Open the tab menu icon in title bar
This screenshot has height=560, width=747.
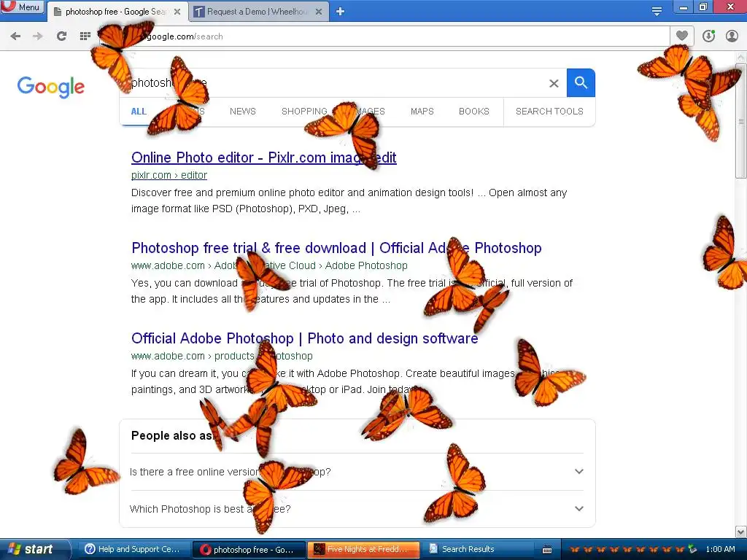[x=657, y=12]
